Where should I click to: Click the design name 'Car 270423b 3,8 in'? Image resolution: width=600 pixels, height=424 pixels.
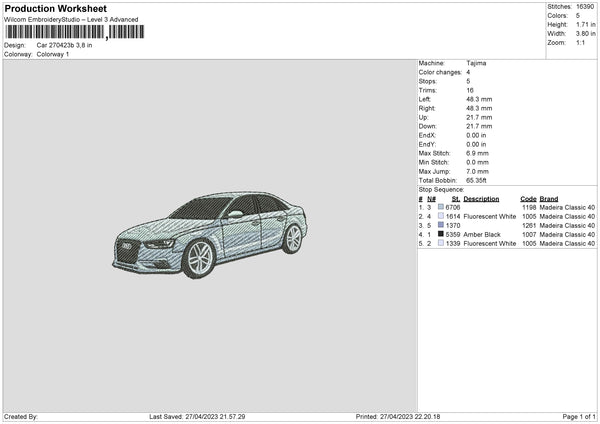[64, 45]
